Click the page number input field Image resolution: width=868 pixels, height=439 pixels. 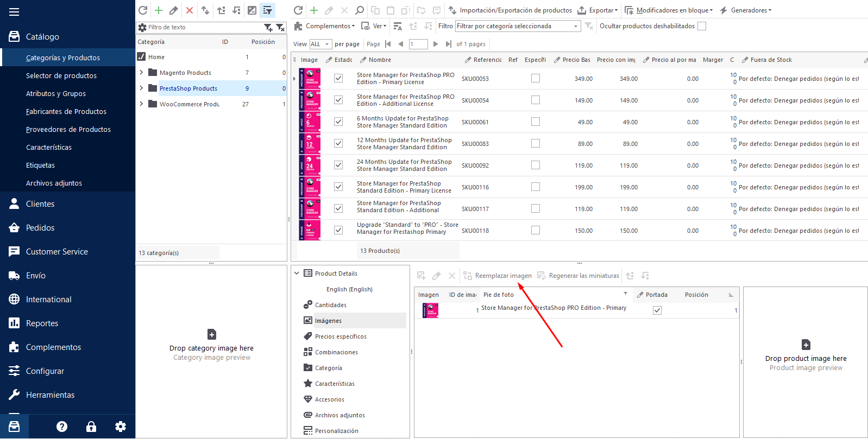[x=418, y=44]
